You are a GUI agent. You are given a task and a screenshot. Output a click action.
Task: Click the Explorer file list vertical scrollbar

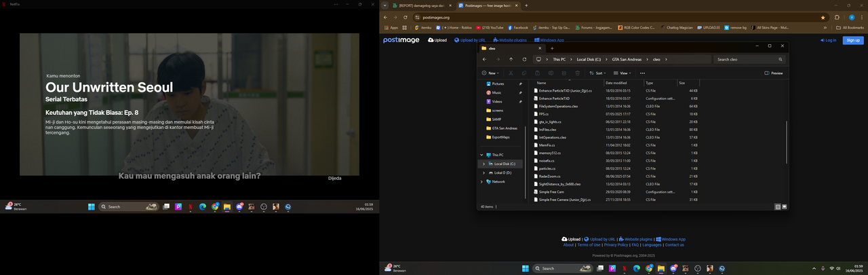[x=787, y=143]
